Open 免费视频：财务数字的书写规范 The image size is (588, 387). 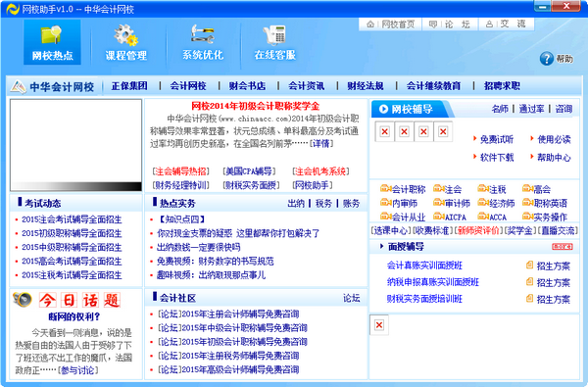216,261
